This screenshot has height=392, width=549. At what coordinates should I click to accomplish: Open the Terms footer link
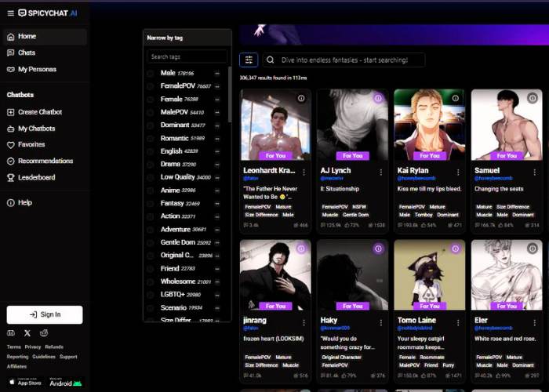13,347
